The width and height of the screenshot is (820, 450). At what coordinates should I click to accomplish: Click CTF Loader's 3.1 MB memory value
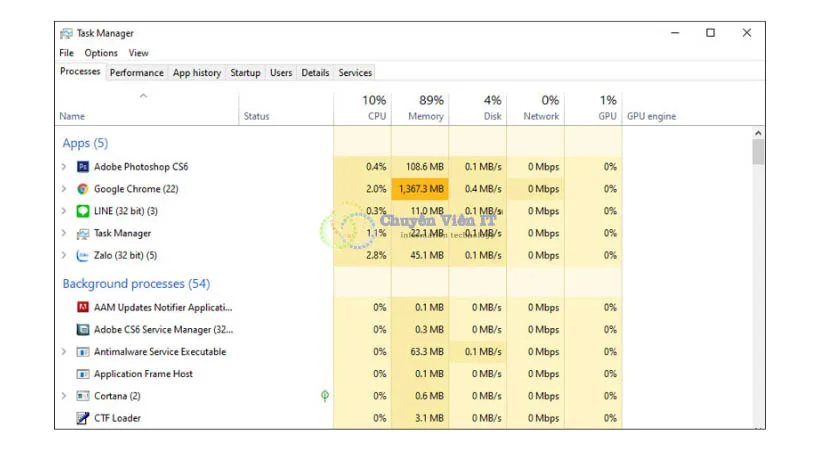click(429, 418)
